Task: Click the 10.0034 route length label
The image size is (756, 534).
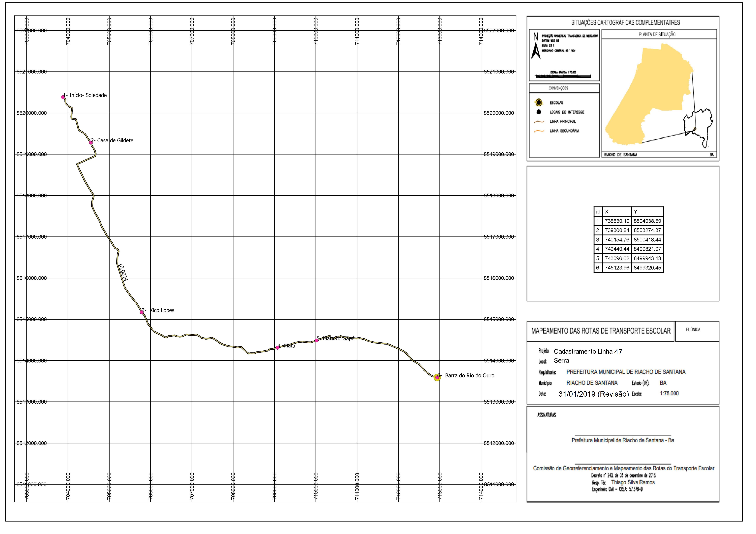Action: pos(123,272)
